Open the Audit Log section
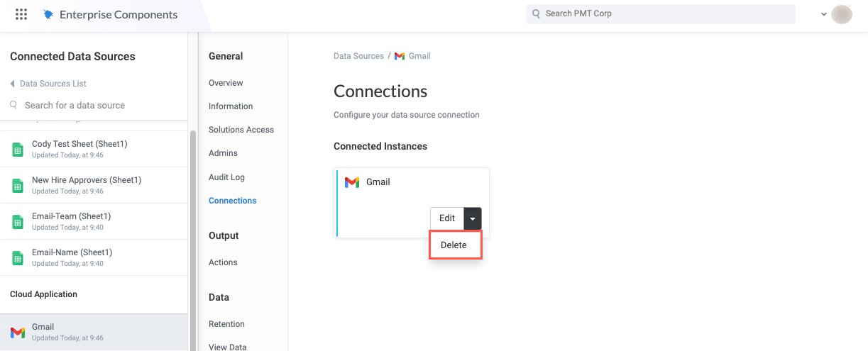Image resolution: width=868 pixels, height=351 pixels. click(226, 177)
